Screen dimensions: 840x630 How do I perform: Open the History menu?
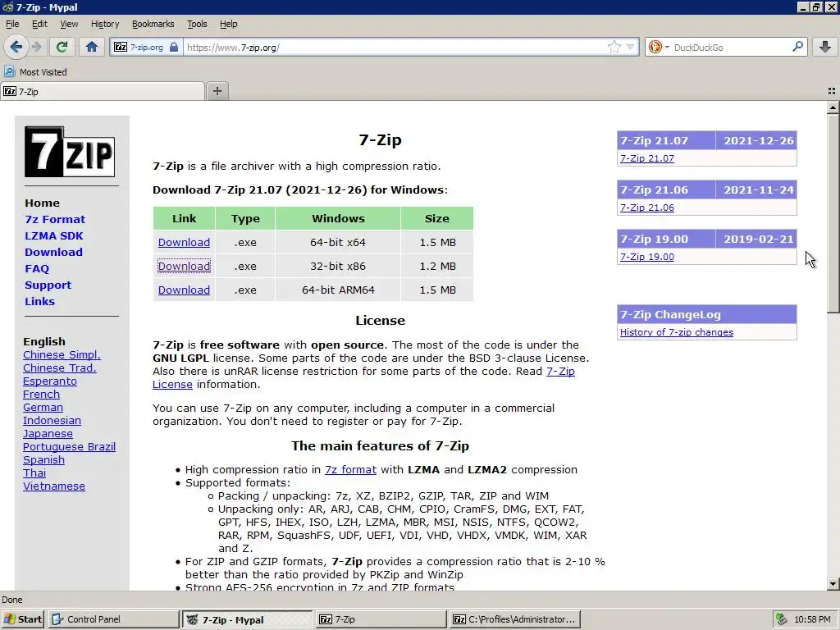104,24
